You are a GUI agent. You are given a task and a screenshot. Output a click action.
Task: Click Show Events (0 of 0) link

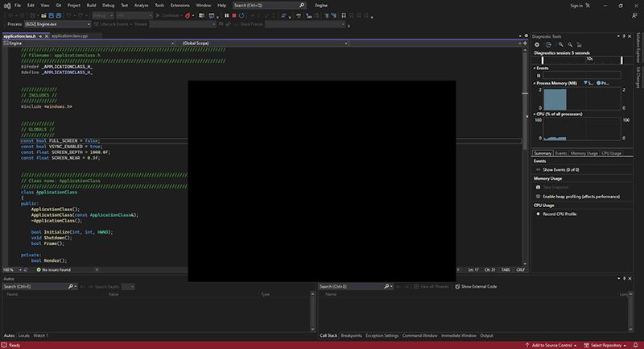point(561,170)
